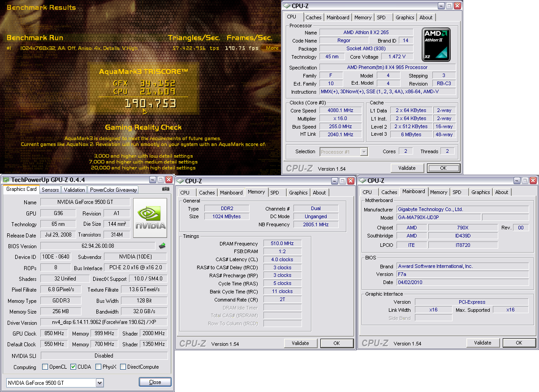
Task: Click the DRAM Frequency 510.0 MHz value
Action: click(282, 243)
